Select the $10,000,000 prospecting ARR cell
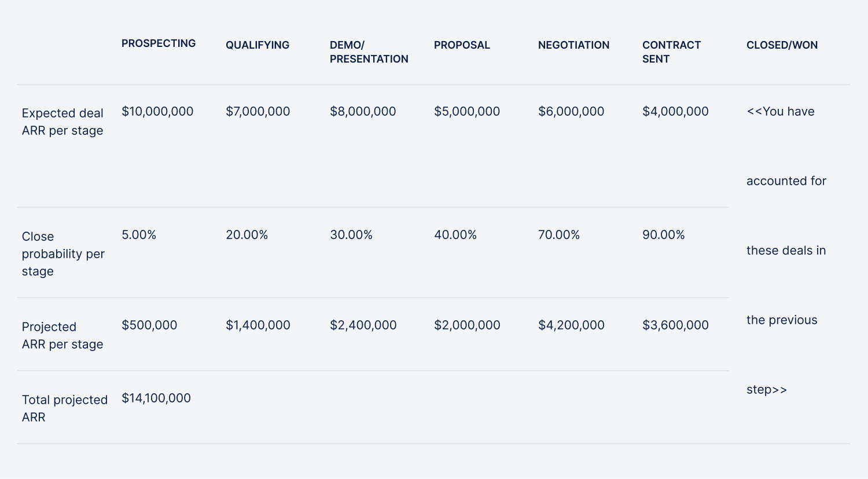 157,111
